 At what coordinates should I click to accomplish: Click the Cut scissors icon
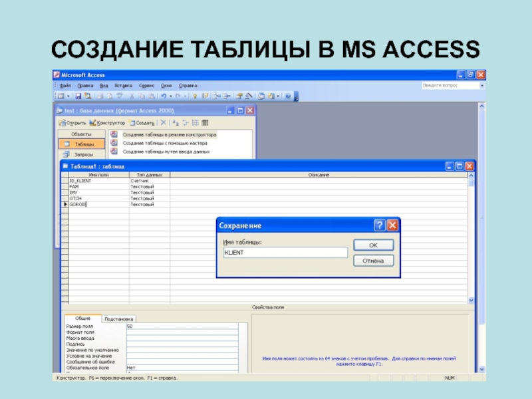(132, 96)
